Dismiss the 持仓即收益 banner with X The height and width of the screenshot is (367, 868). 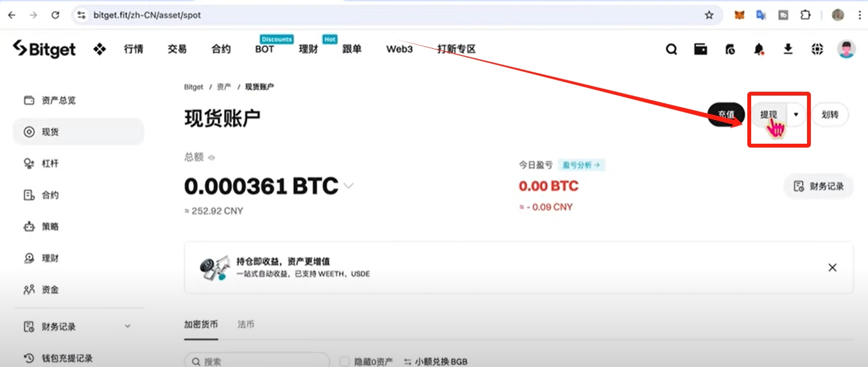click(833, 268)
